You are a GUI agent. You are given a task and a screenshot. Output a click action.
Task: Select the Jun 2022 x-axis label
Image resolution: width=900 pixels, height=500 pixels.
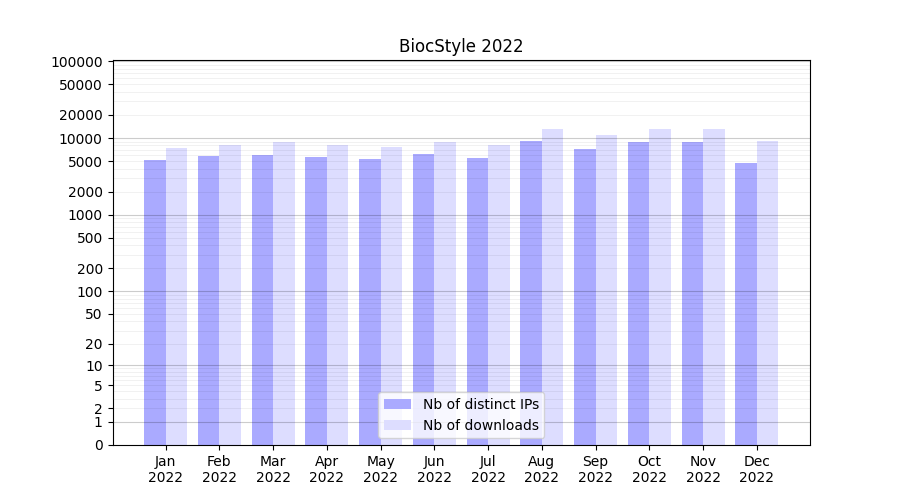pos(434,469)
